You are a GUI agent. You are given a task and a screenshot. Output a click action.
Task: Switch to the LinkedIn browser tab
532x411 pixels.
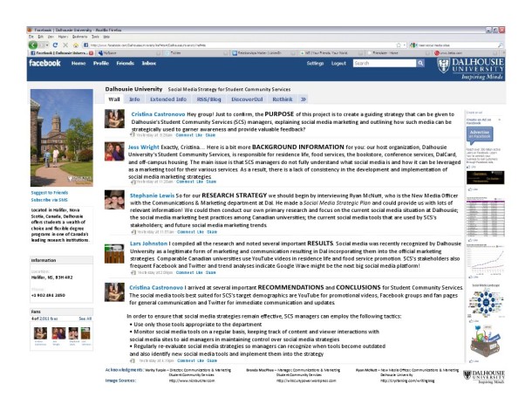[x=263, y=53]
